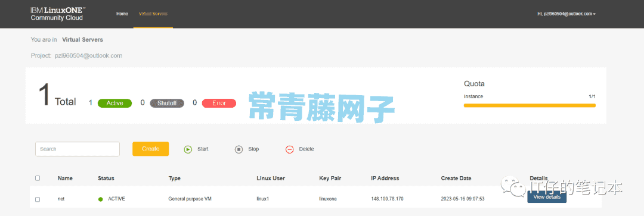Click the Instance quota progress bar
This screenshot has height=216, width=644.
530,105
